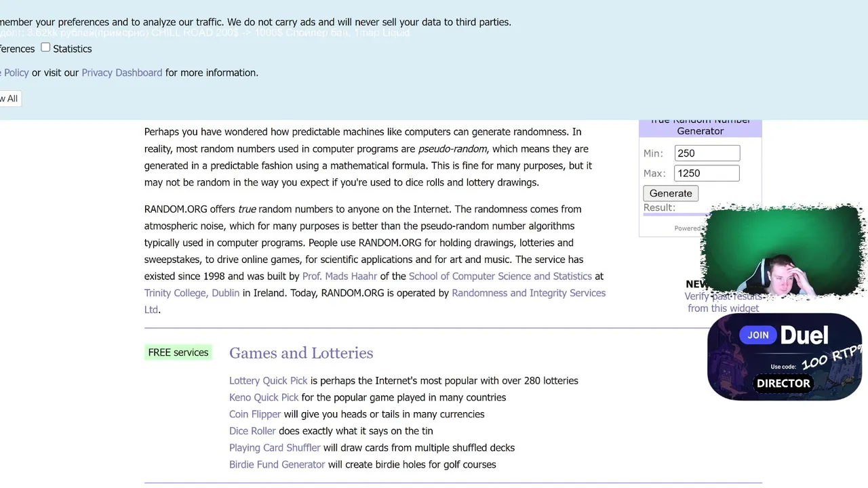Open the Keno Quick Pick link

click(x=264, y=397)
